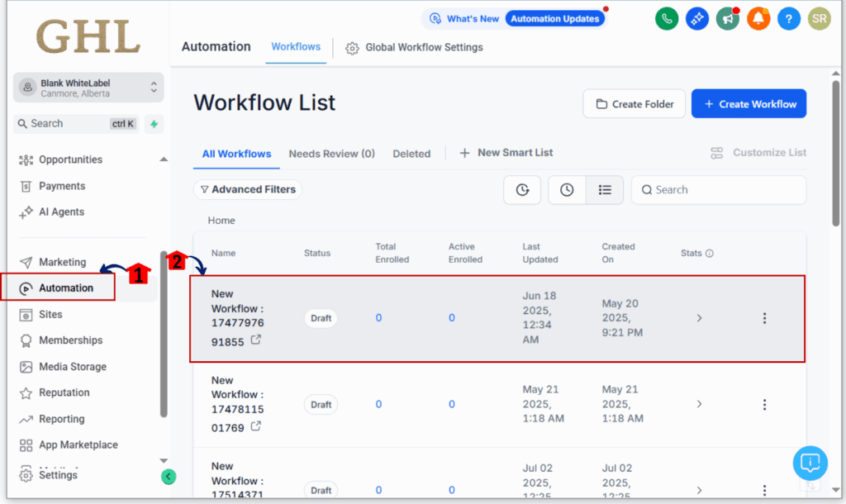Image resolution: width=846 pixels, height=504 pixels.
Task: Open Opportunities in the sidebar
Action: [70, 159]
